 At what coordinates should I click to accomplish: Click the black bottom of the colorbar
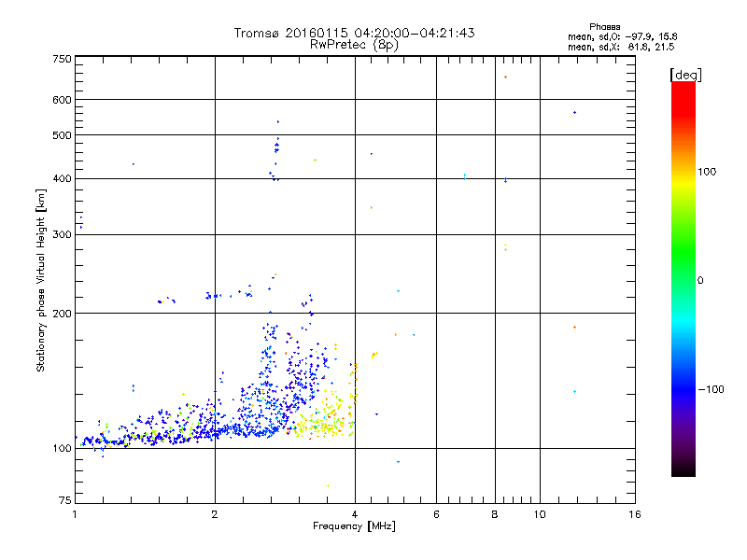(x=684, y=470)
